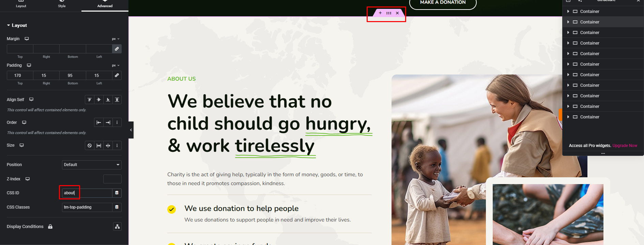
Task: Toggle linked values for the Margin fields
Action: pos(117,49)
